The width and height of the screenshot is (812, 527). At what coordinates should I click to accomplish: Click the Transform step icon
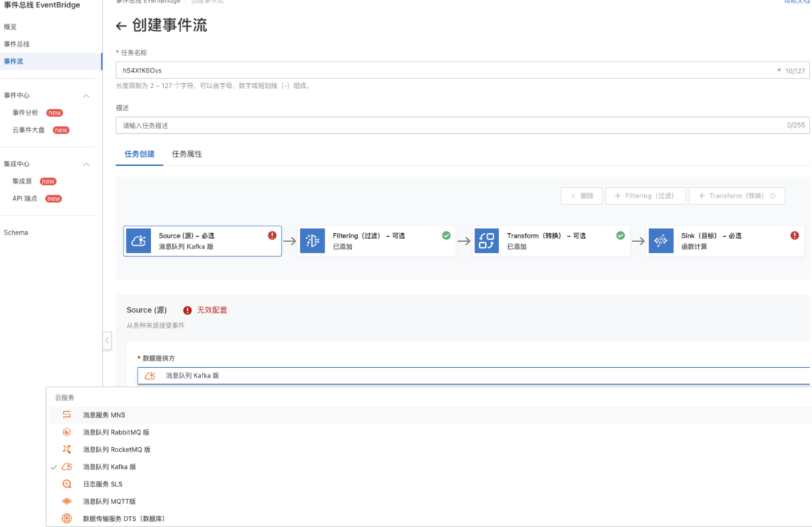487,241
